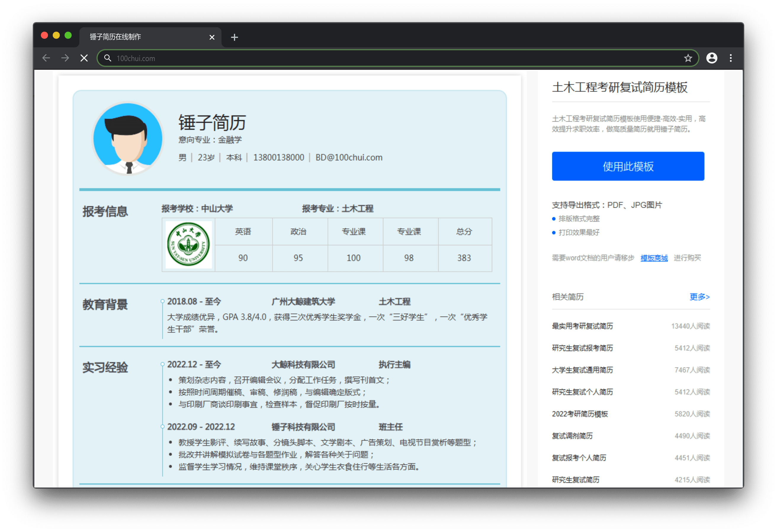Click the search magnifier in address bar
This screenshot has height=532, width=777.
tap(107, 58)
